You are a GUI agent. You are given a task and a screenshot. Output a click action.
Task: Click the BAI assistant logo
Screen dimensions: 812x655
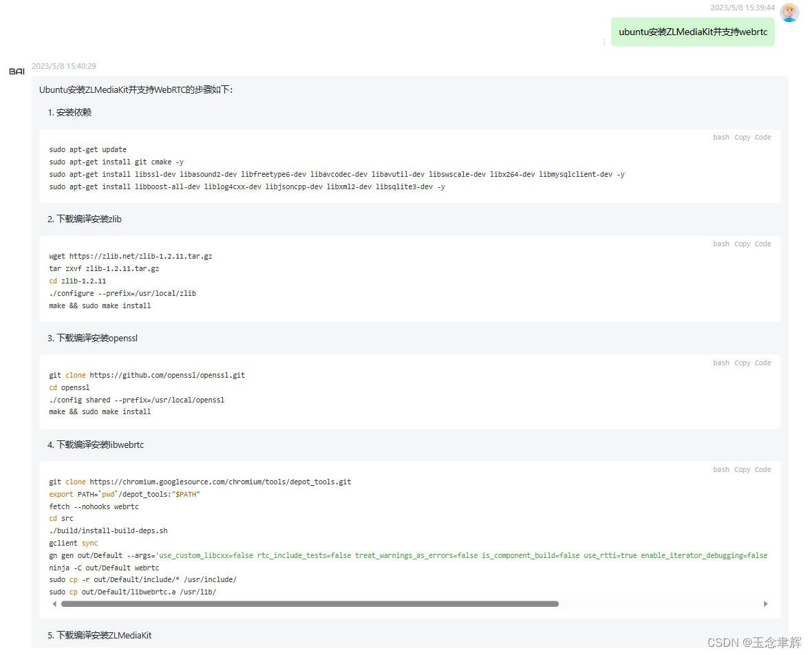17,72
